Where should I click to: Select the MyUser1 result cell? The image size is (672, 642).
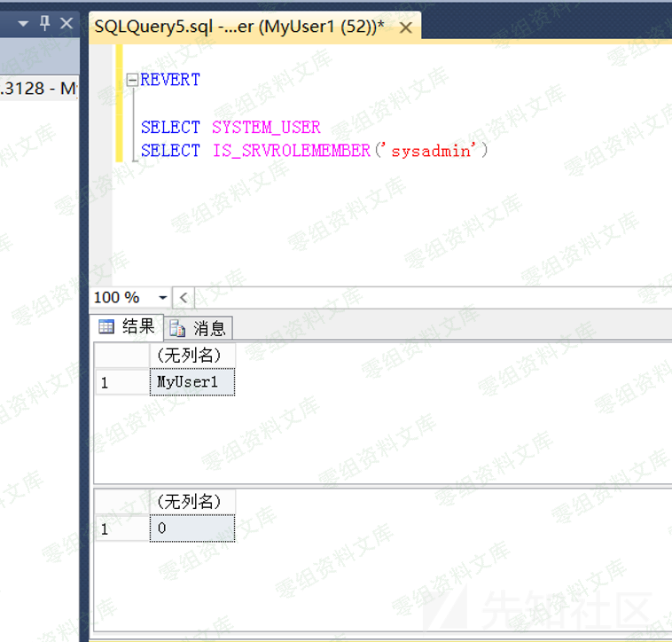[x=192, y=382]
